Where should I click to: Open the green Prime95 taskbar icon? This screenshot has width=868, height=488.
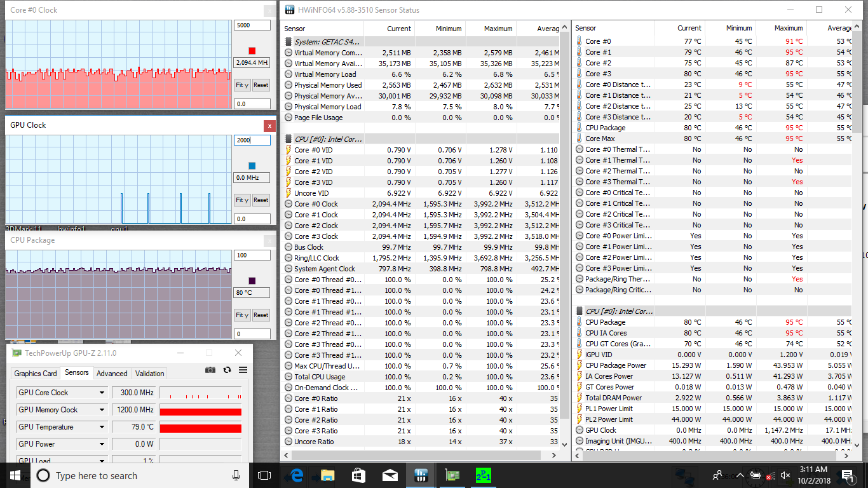pos(484,475)
